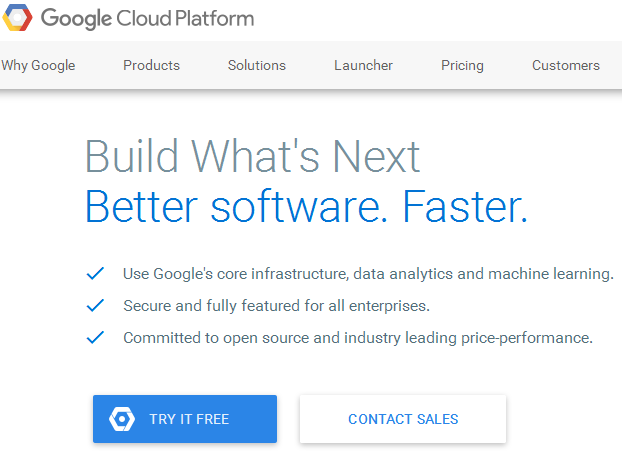Screen dimensions: 622x461
Task: Open the Products navigation menu
Action: [x=151, y=65]
